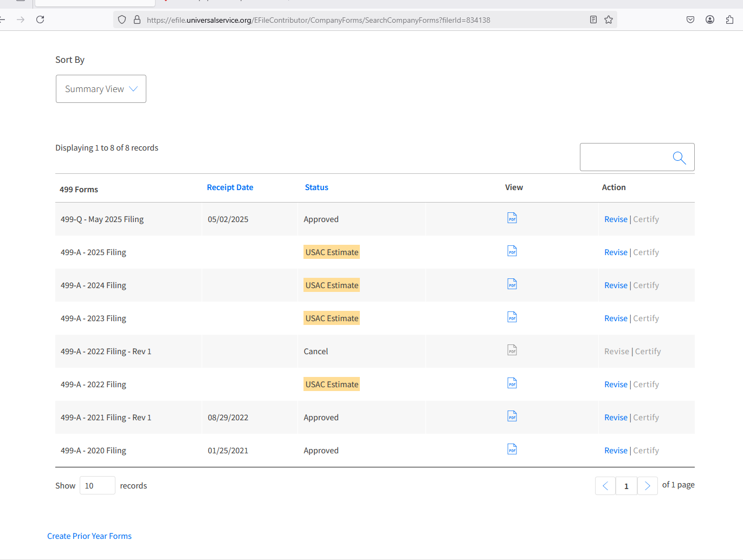Screen dimensions: 743x560
Task: Click Create Prior Year Forms link
Action: click(89, 536)
